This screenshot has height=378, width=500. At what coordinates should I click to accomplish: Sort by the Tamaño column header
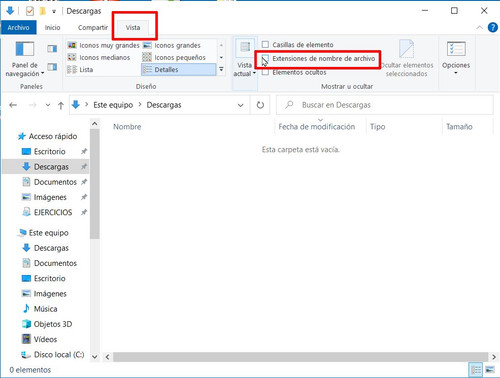point(459,127)
